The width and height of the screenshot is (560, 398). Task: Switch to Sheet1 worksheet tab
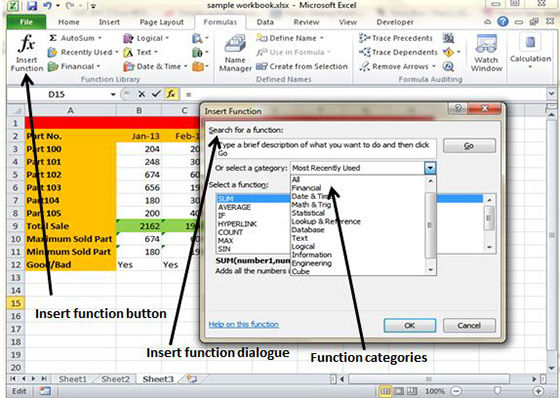[72, 379]
